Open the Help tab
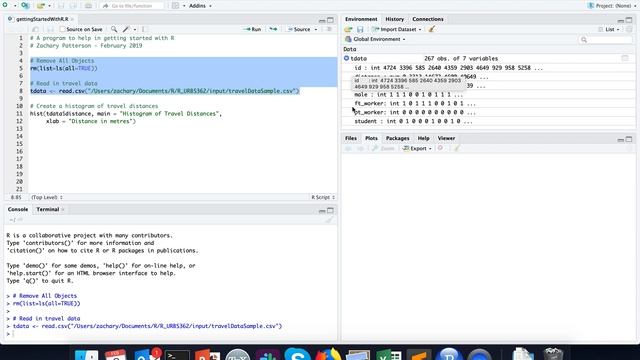 (x=423, y=138)
